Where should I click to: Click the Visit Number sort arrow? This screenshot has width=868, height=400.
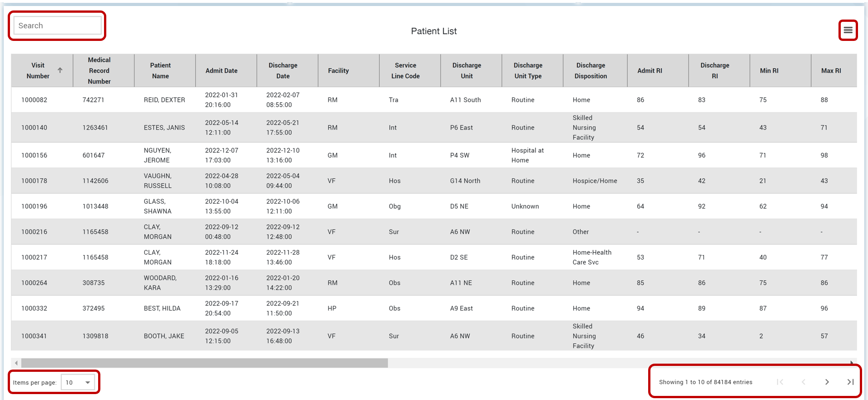click(60, 70)
